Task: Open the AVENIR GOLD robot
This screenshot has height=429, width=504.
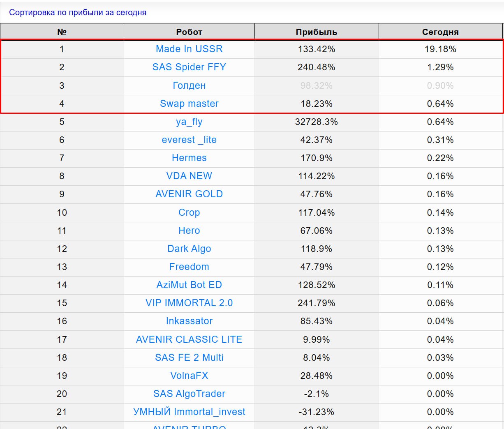Action: (x=189, y=194)
